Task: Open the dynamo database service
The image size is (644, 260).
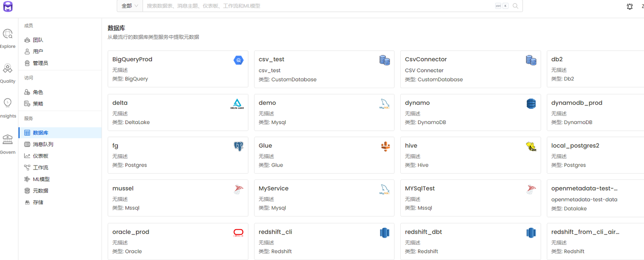Action: 470,112
